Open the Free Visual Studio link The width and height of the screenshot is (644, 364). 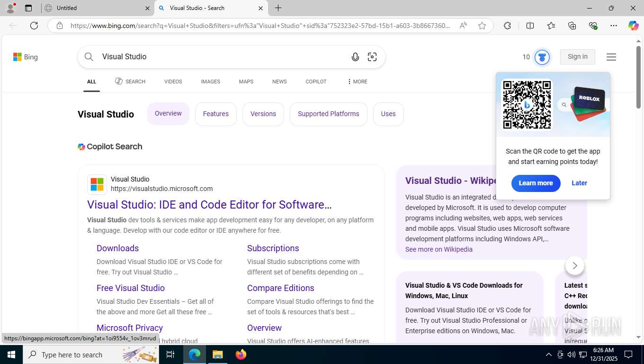click(x=131, y=288)
